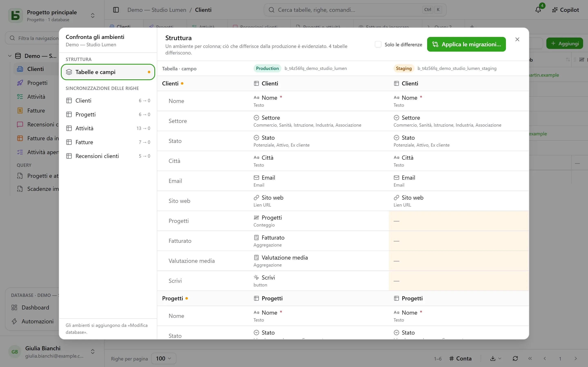The height and width of the screenshot is (367, 588).
Task: Open Automazioni lightning icon
Action: coord(14,321)
